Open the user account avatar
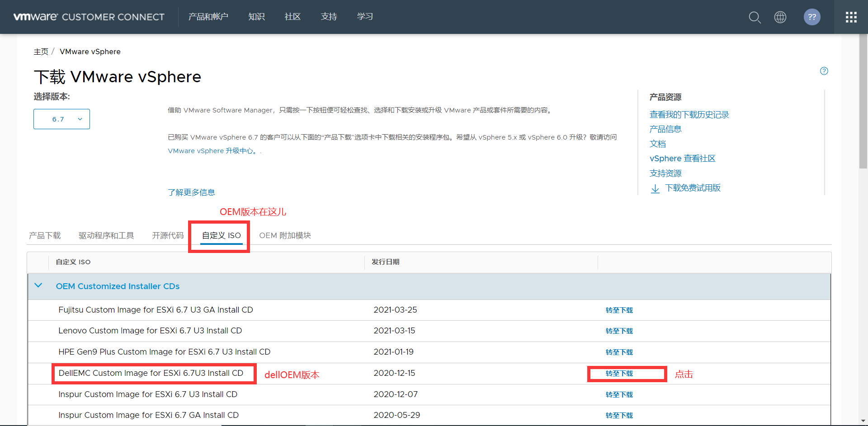The width and height of the screenshot is (868, 426). [812, 17]
